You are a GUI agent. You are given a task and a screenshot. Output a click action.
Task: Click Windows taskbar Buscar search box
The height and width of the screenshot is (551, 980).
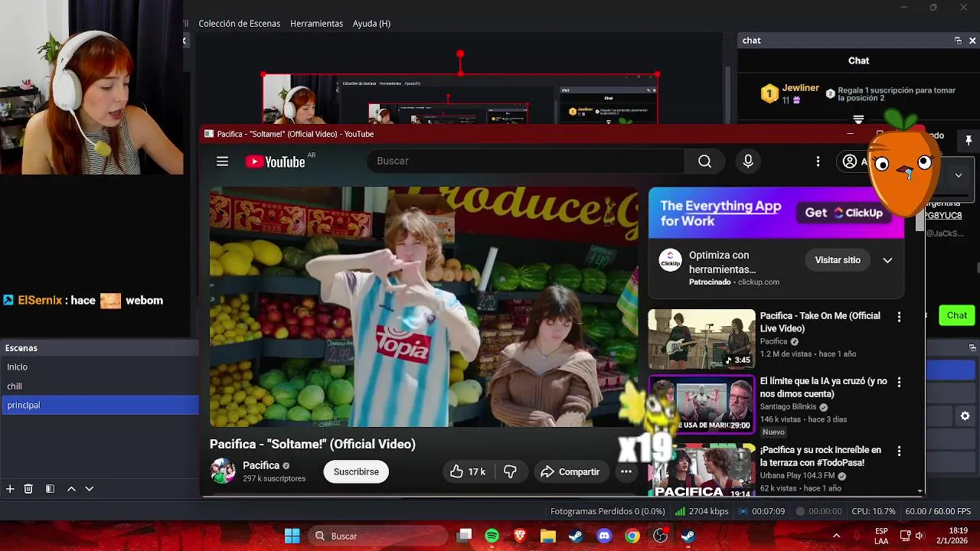378,536
